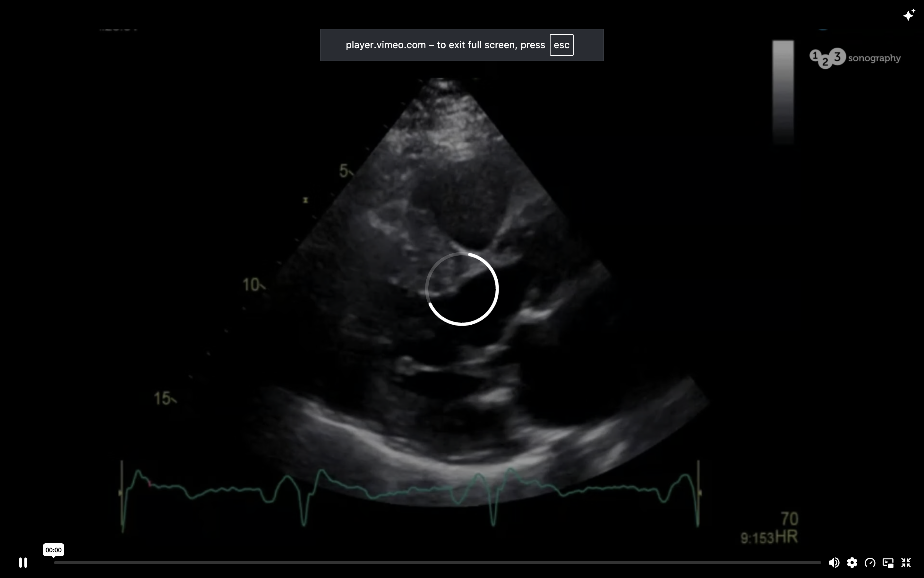Click the 123 sonography logo
The height and width of the screenshot is (578, 924).
click(x=855, y=58)
